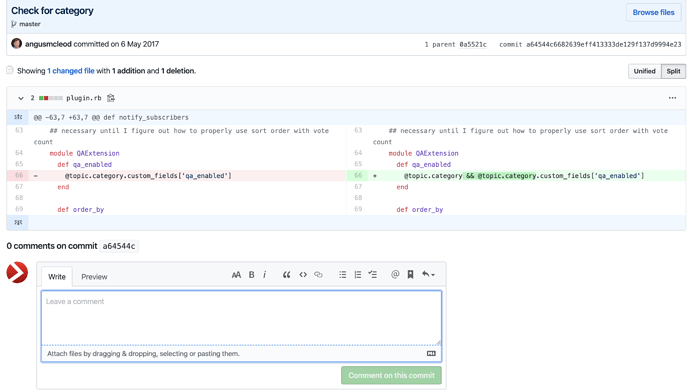Add a bulleted list
The image size is (690, 392).
click(x=343, y=275)
